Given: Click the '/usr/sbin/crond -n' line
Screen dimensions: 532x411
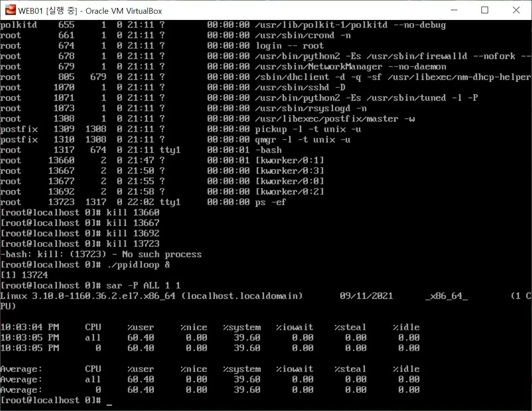Looking at the screenshot, I should [303, 35].
